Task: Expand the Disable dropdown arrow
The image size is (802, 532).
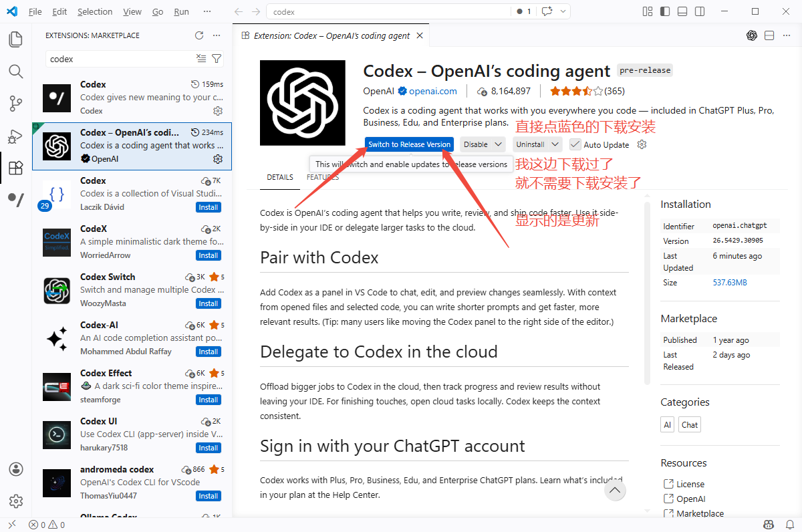Action: pos(499,144)
